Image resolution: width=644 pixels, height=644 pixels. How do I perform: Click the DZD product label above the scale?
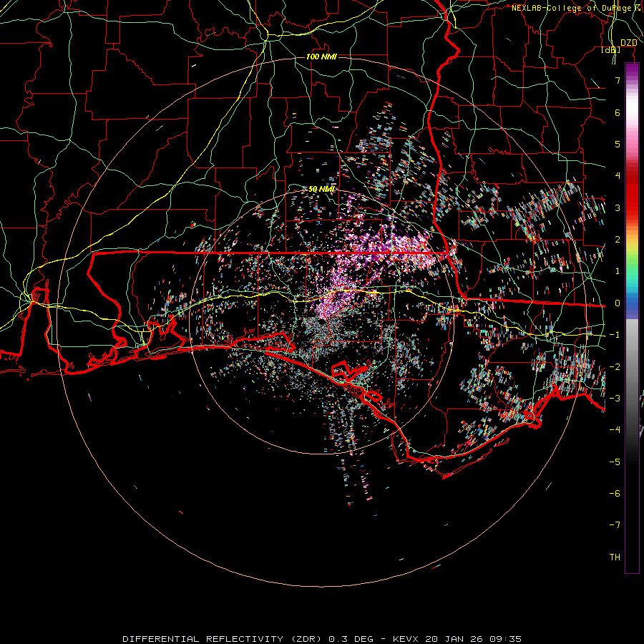628,43
